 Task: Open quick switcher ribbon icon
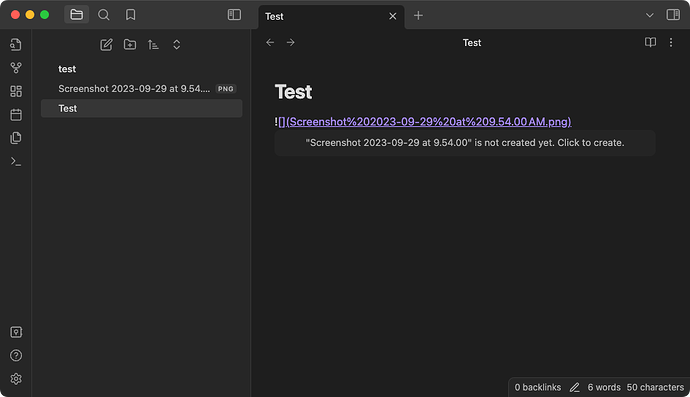point(16,44)
